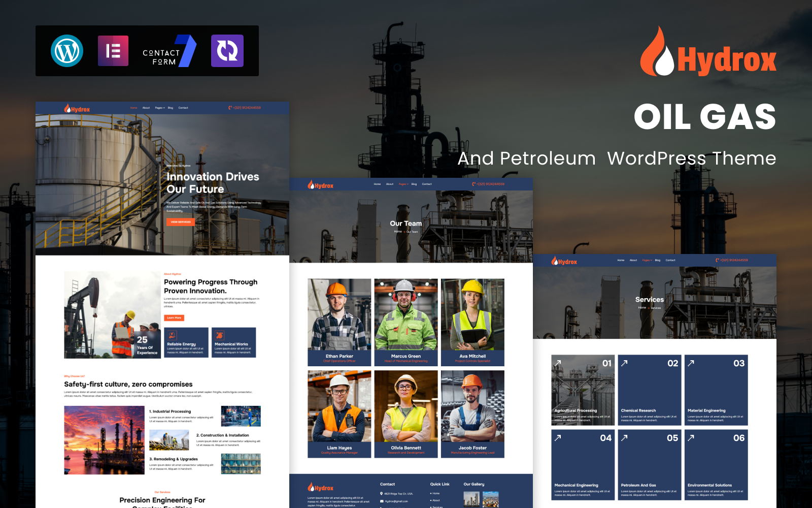Screen dimensions: 812x508
Task: Click the WordPress logo icon
Action: (x=67, y=51)
